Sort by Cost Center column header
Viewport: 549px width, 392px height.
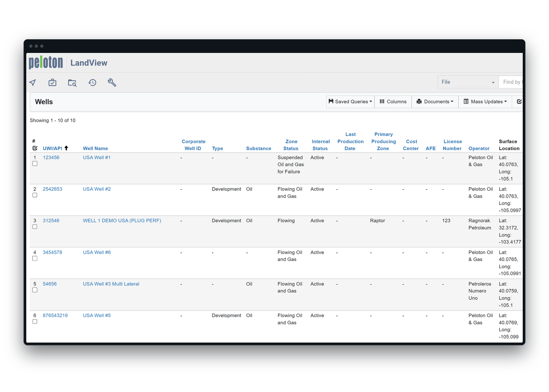click(x=411, y=145)
